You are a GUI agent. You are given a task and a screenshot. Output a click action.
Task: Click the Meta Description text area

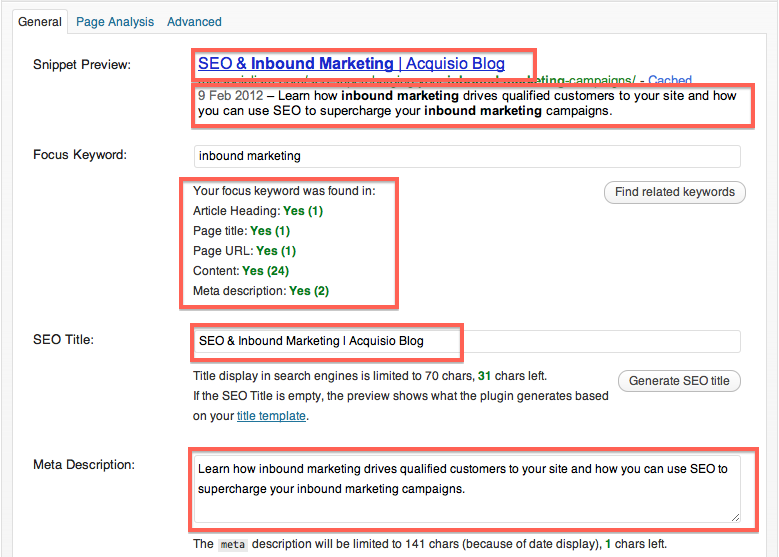point(467,489)
